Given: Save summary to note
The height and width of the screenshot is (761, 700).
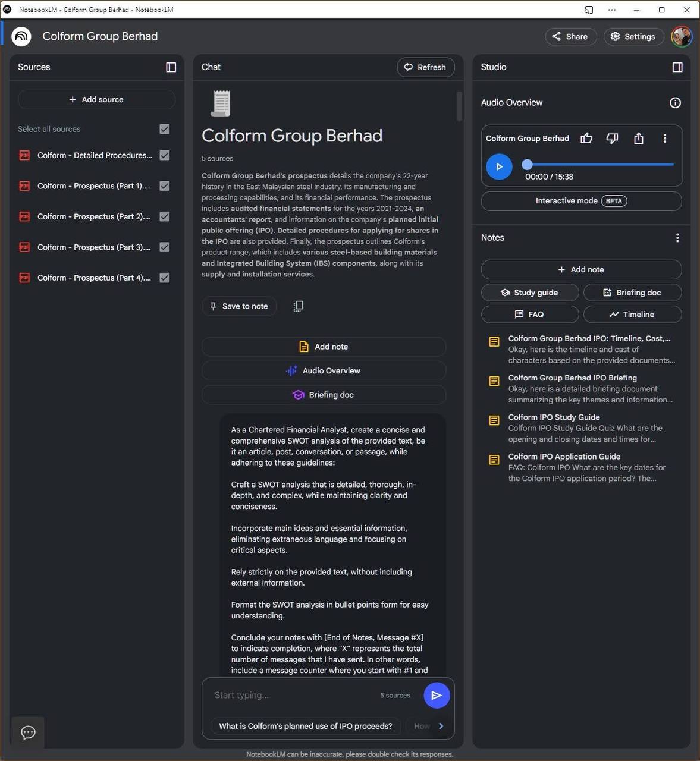Looking at the screenshot, I should 238,306.
